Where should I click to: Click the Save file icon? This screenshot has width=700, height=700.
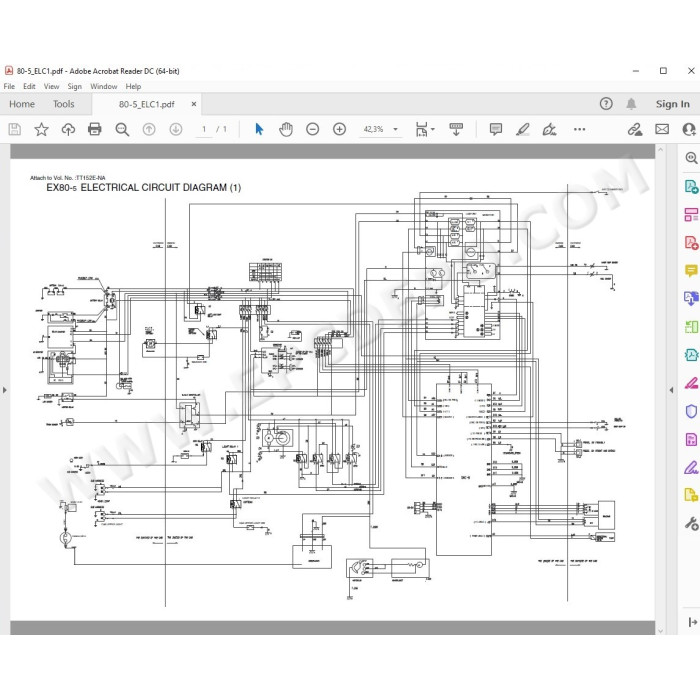tap(14, 129)
